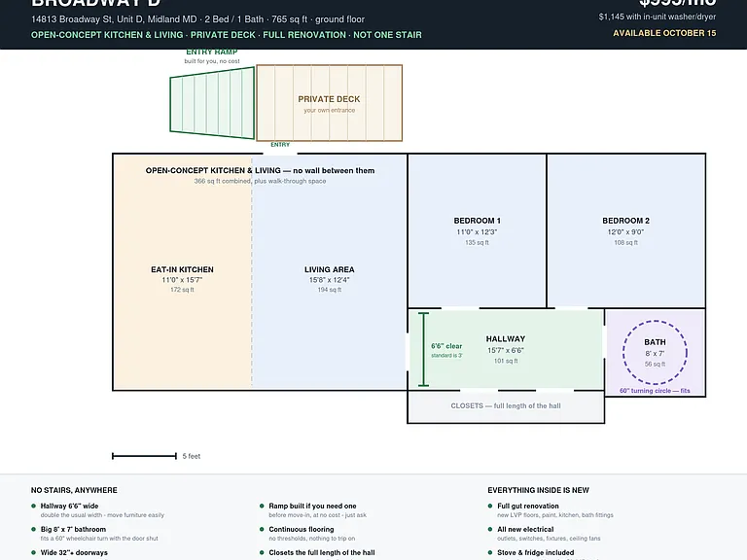This screenshot has width=747, height=560.
Task: Click the 60" turning circle in Bath
Action: [655, 352]
